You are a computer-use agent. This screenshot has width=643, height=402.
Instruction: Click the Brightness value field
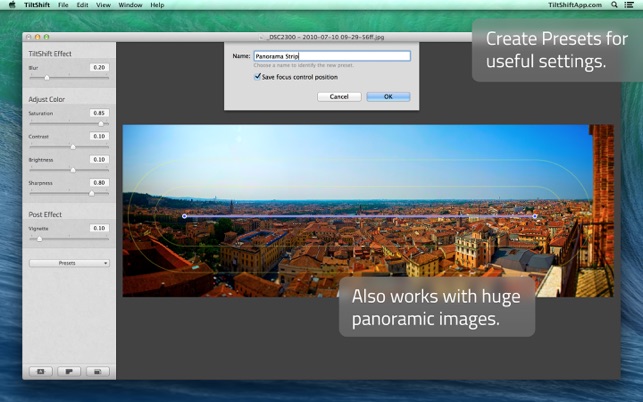99,160
